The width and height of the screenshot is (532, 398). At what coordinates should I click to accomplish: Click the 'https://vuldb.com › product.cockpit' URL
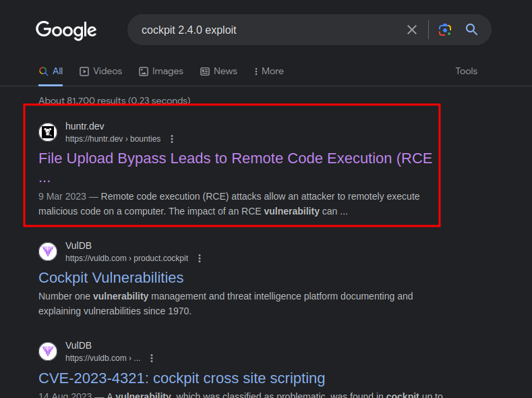coord(127,258)
